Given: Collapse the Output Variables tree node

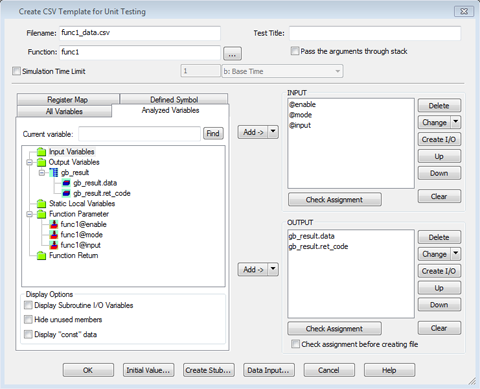Looking at the screenshot, I should [x=30, y=162].
